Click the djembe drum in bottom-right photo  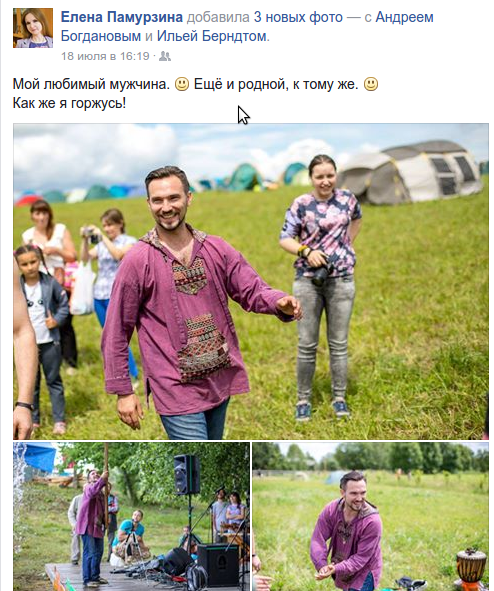pyautogui.click(x=471, y=567)
